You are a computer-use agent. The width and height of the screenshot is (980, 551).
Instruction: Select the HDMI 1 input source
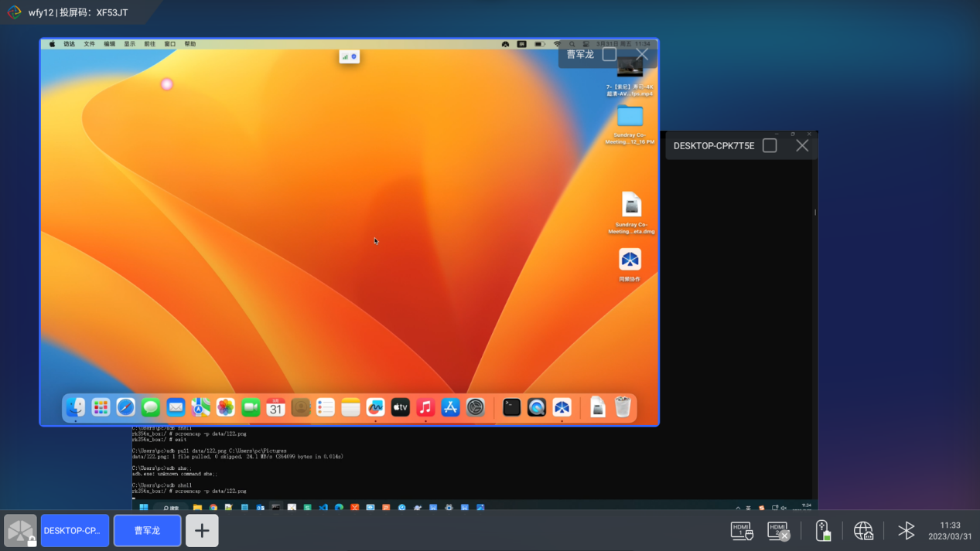(742, 531)
